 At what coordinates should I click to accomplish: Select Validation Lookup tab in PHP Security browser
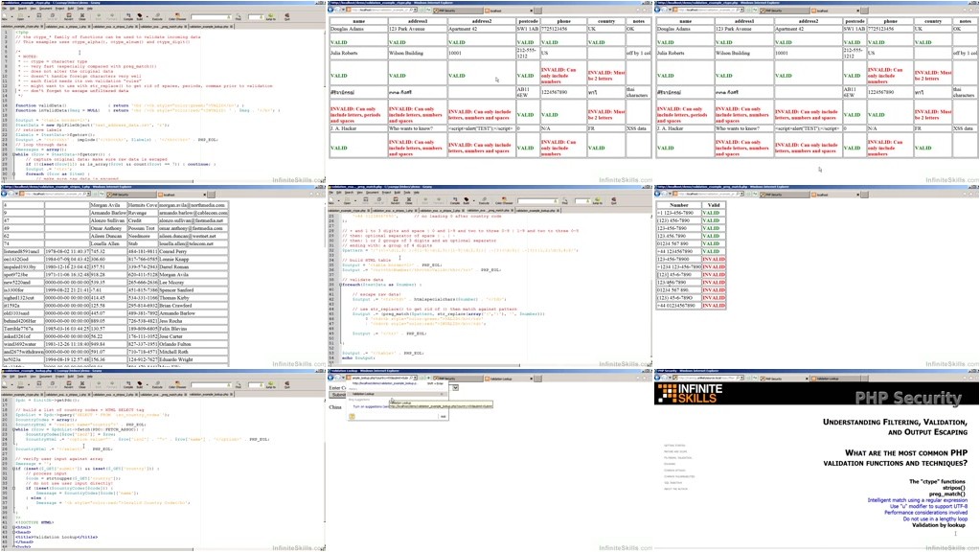tap(836, 379)
